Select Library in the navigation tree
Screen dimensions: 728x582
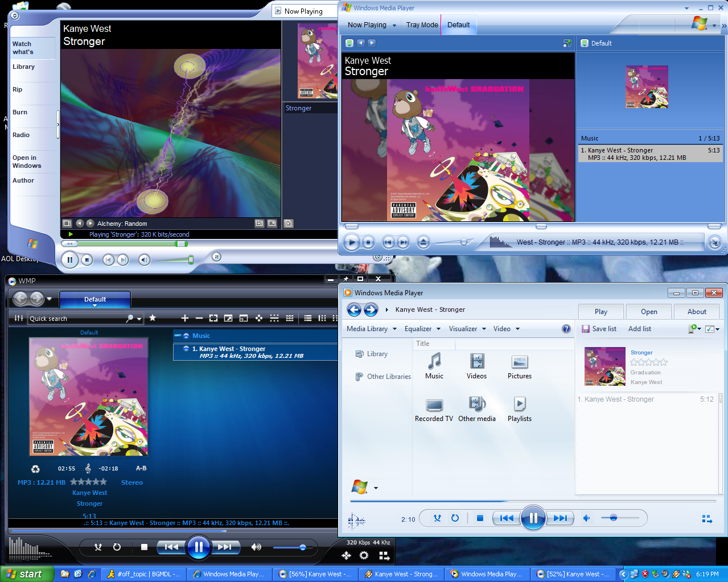(372, 354)
